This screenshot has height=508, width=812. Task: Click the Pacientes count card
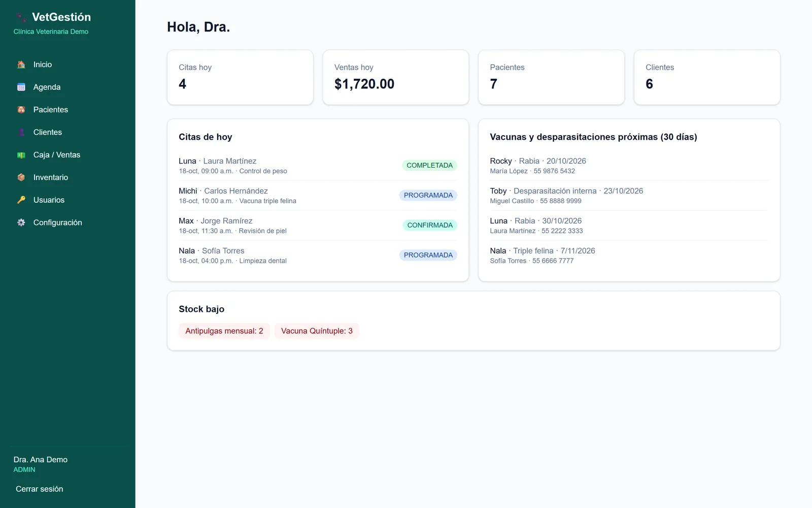tap(551, 77)
